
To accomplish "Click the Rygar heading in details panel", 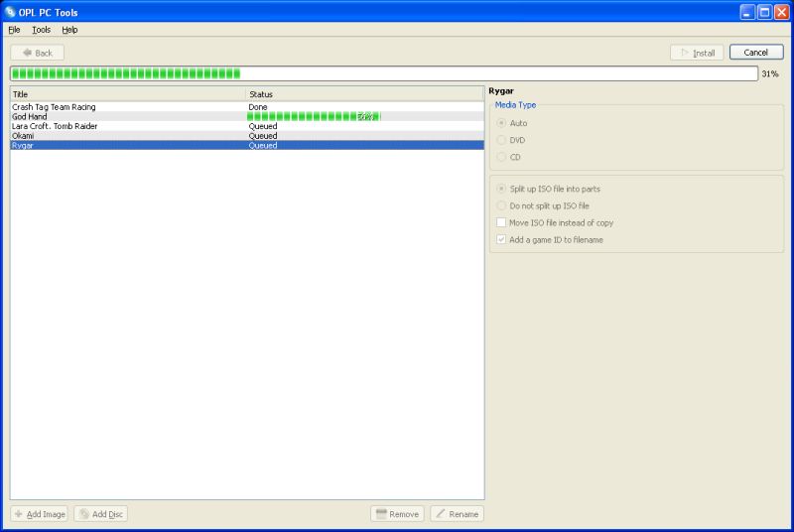I will 501,91.
